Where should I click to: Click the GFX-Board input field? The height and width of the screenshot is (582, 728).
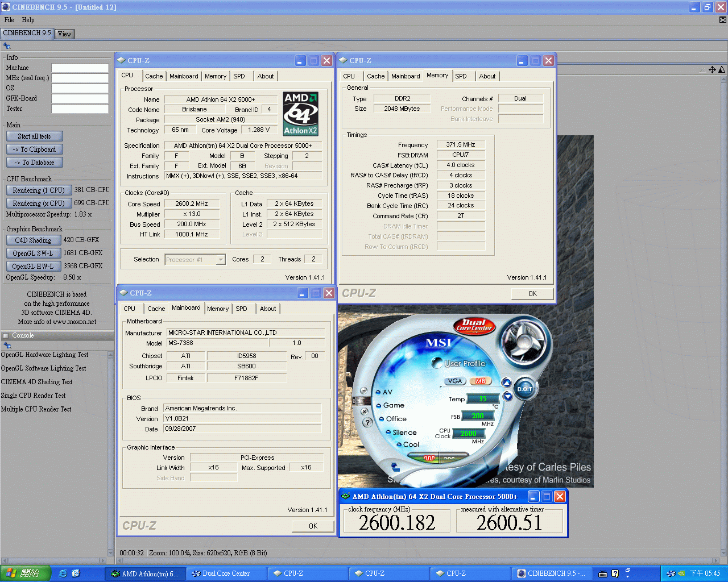[x=80, y=98]
